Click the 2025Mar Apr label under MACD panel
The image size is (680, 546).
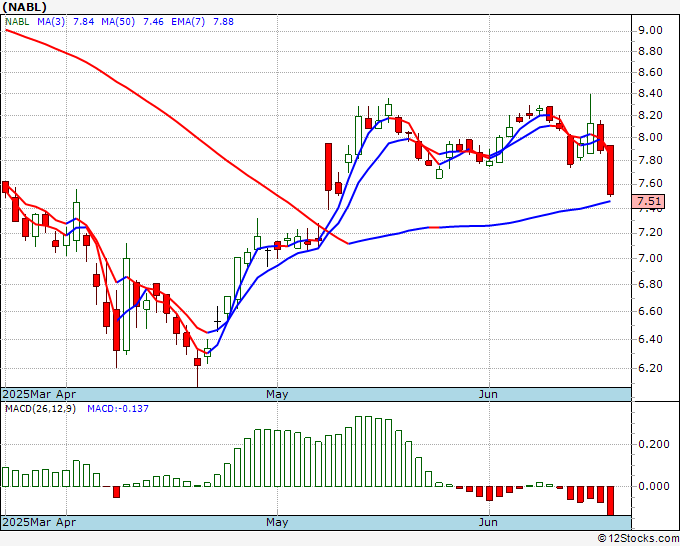(39, 522)
